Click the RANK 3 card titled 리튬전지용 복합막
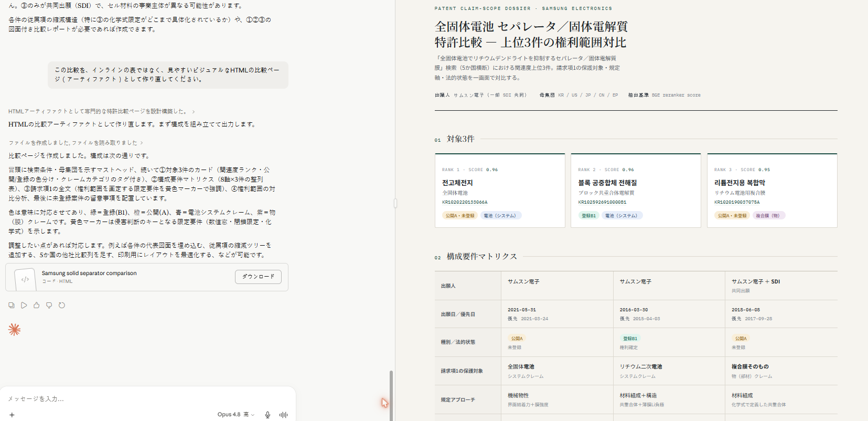Viewport: 868px width, 421px height. click(x=772, y=191)
